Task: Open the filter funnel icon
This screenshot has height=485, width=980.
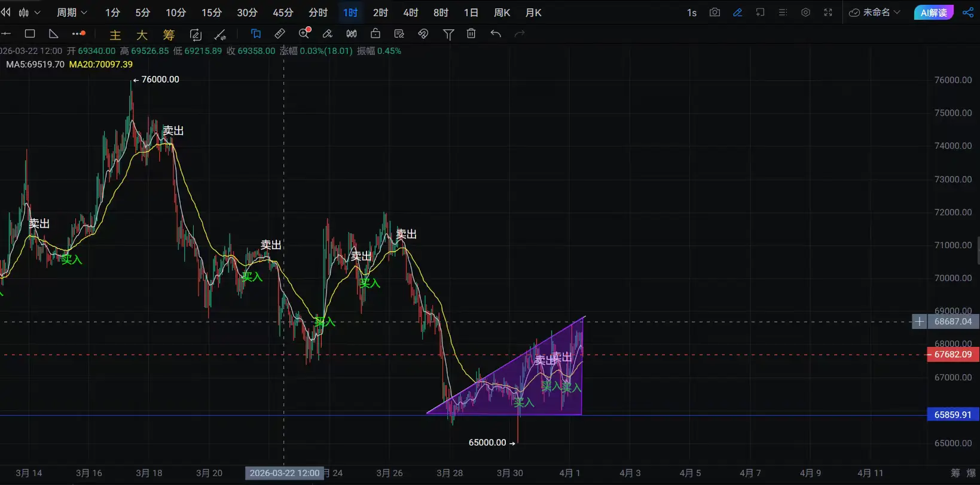Action: 448,34
